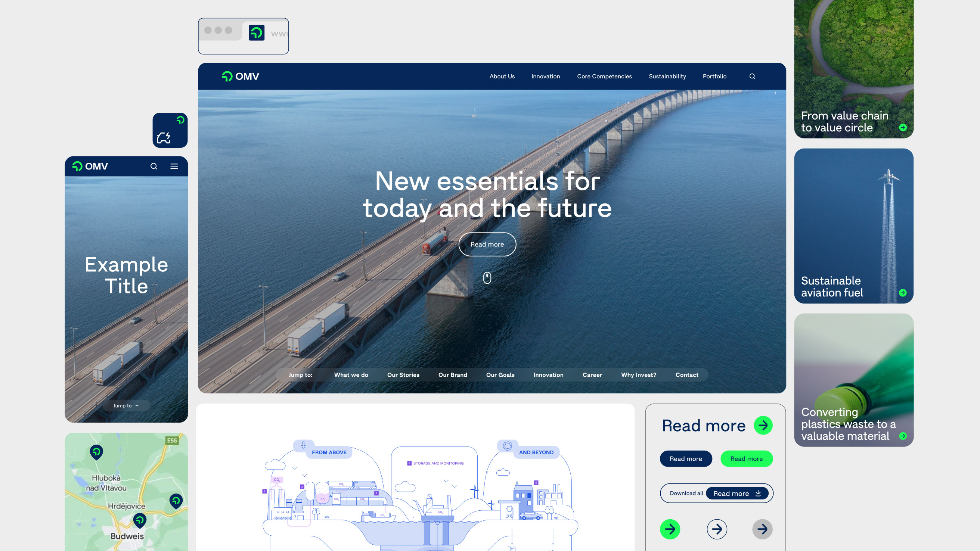Open the Sustainability navigation menu
The height and width of the screenshot is (551, 980).
[x=667, y=77]
